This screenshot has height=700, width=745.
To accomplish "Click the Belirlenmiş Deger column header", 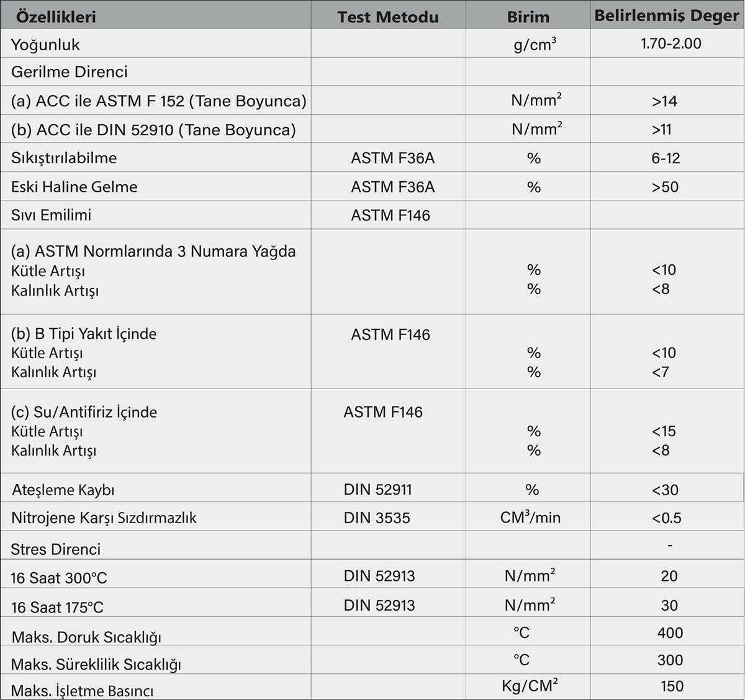I will coord(666,16).
